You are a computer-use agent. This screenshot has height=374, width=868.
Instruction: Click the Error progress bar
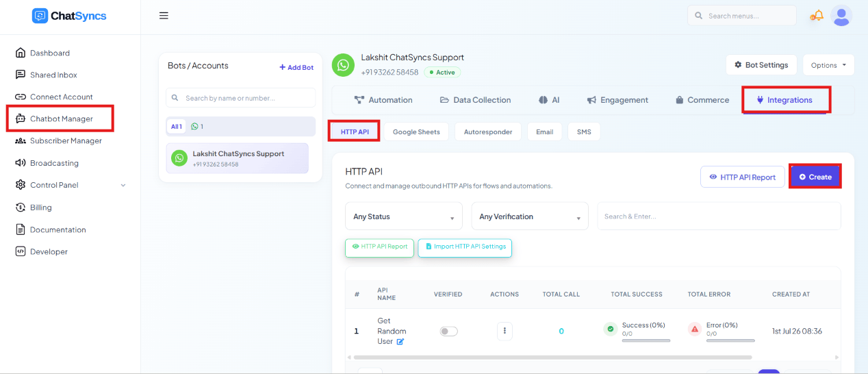click(x=730, y=340)
